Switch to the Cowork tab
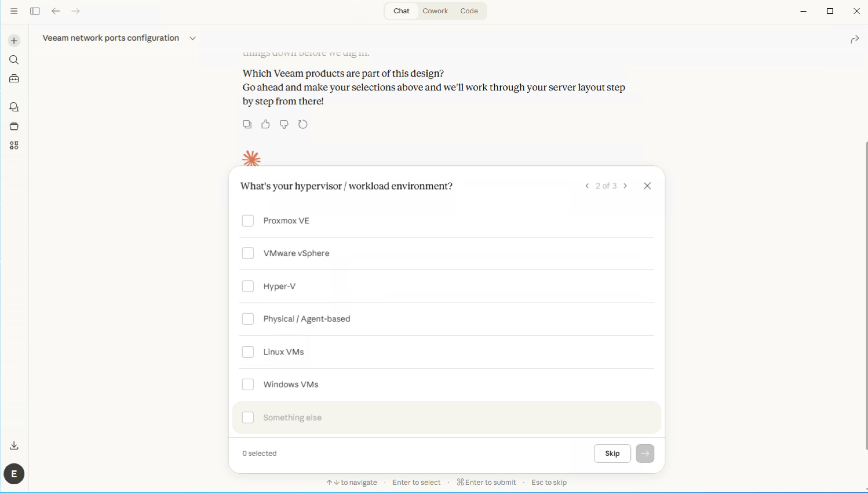This screenshot has height=493, width=868. click(435, 11)
